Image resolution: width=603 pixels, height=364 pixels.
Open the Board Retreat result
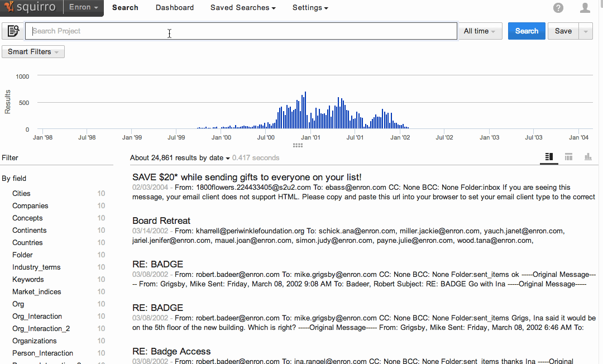click(161, 221)
